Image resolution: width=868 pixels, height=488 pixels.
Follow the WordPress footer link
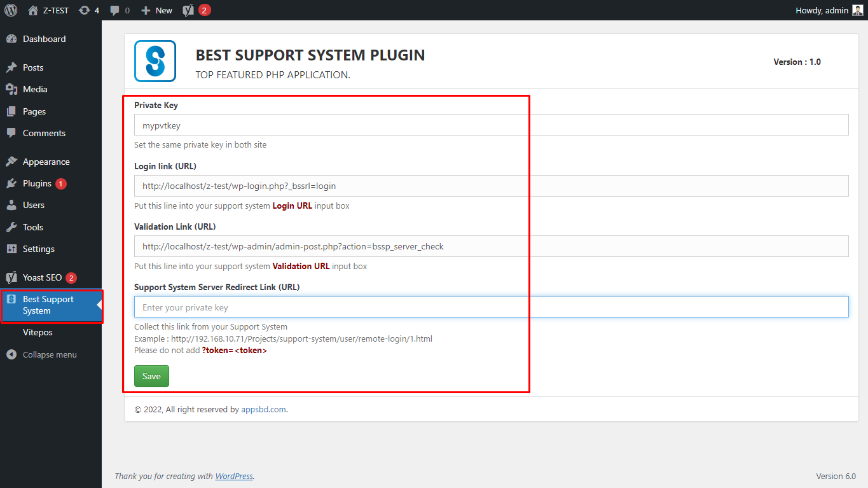(234, 476)
